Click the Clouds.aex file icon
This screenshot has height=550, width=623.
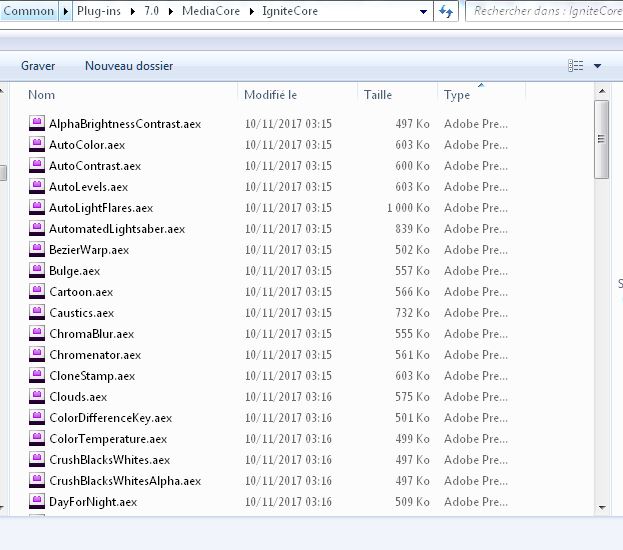(37, 397)
